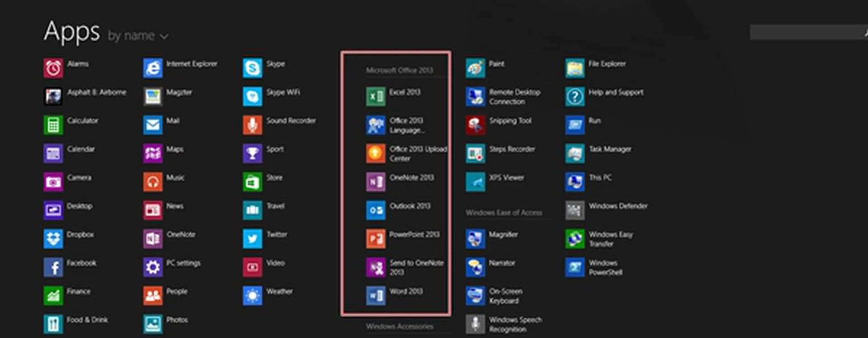Launch the Store app icon
The image size is (868, 338).
(x=252, y=182)
